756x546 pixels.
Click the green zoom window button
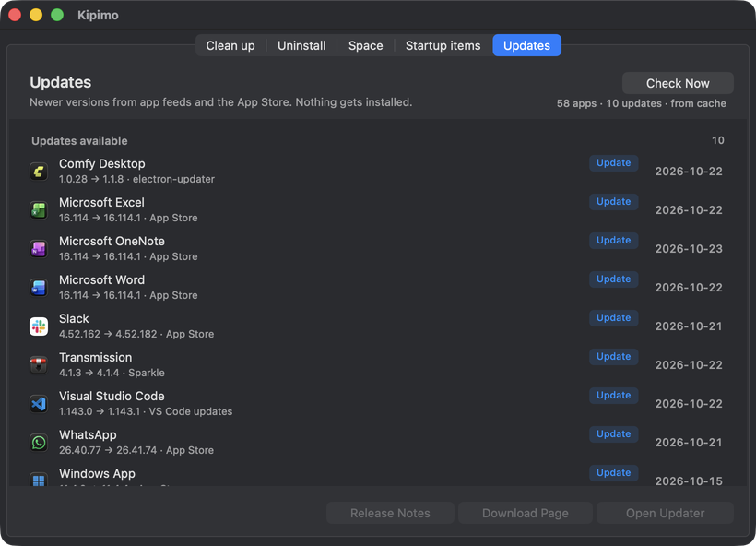click(57, 15)
